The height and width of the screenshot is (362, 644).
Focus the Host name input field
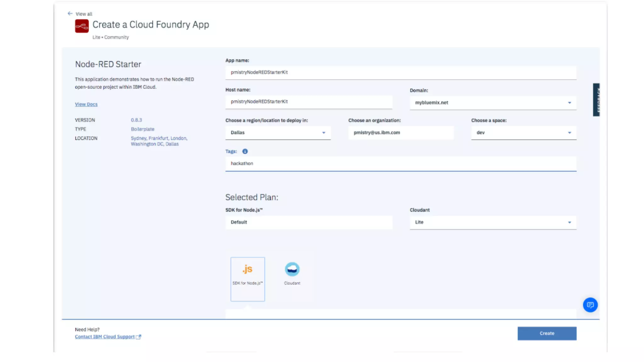[308, 102]
